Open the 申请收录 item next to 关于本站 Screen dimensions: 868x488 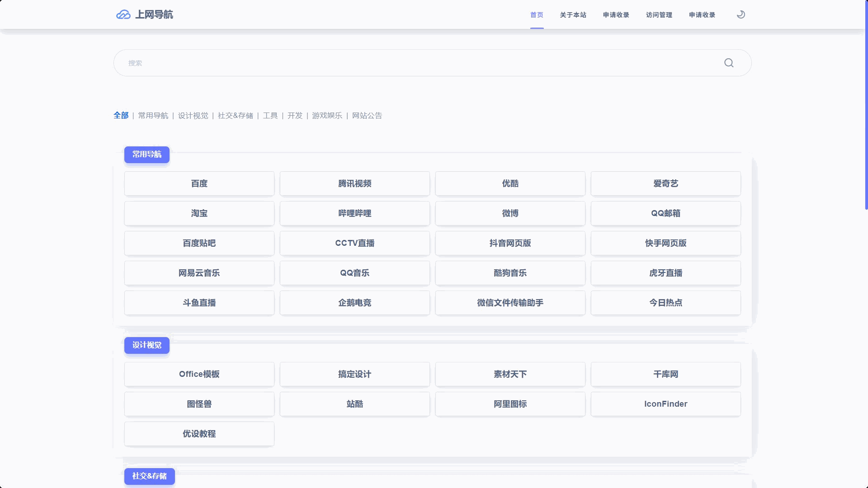pyautogui.click(x=616, y=15)
